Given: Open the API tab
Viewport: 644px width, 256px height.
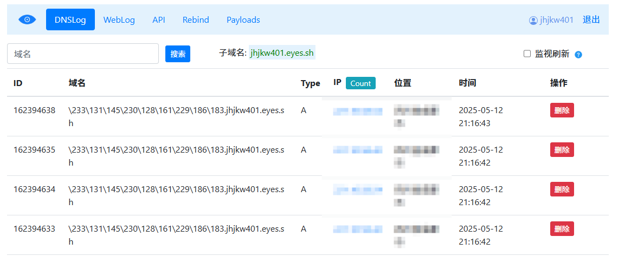Looking at the screenshot, I should coord(158,19).
